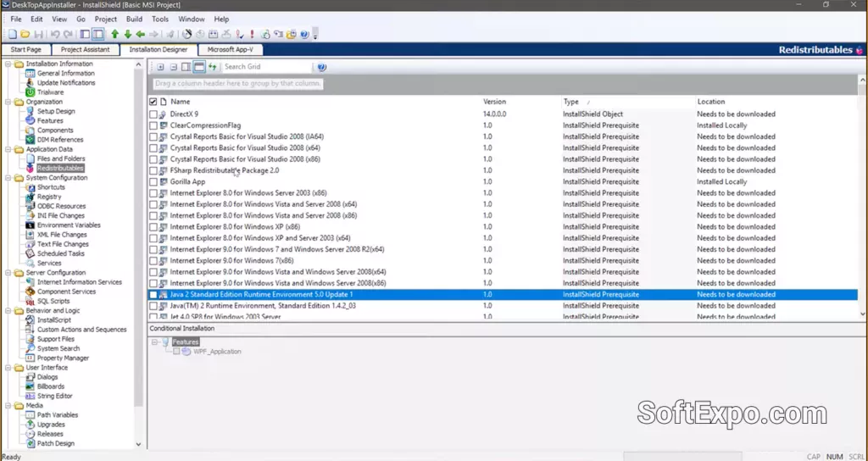The width and height of the screenshot is (868, 461).
Task: Open Scheduled Tasks view
Action: tap(61, 253)
